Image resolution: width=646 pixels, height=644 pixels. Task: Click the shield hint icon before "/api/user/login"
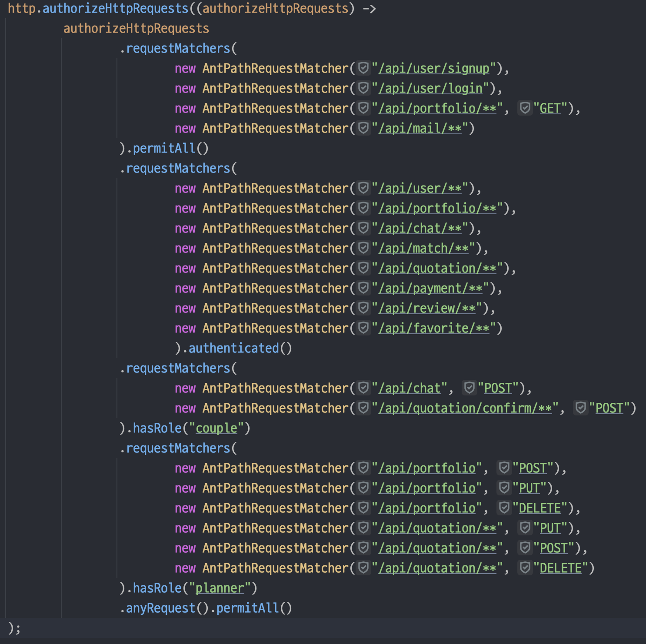tap(363, 88)
